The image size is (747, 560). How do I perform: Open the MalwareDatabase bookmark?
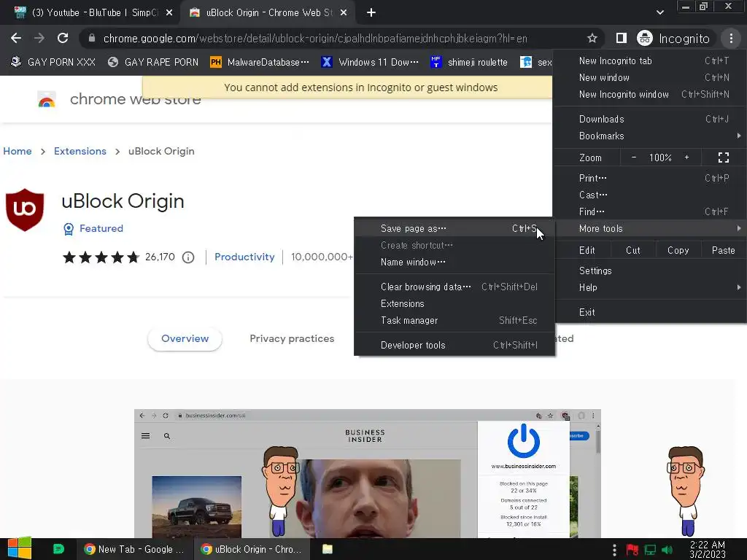pos(260,62)
